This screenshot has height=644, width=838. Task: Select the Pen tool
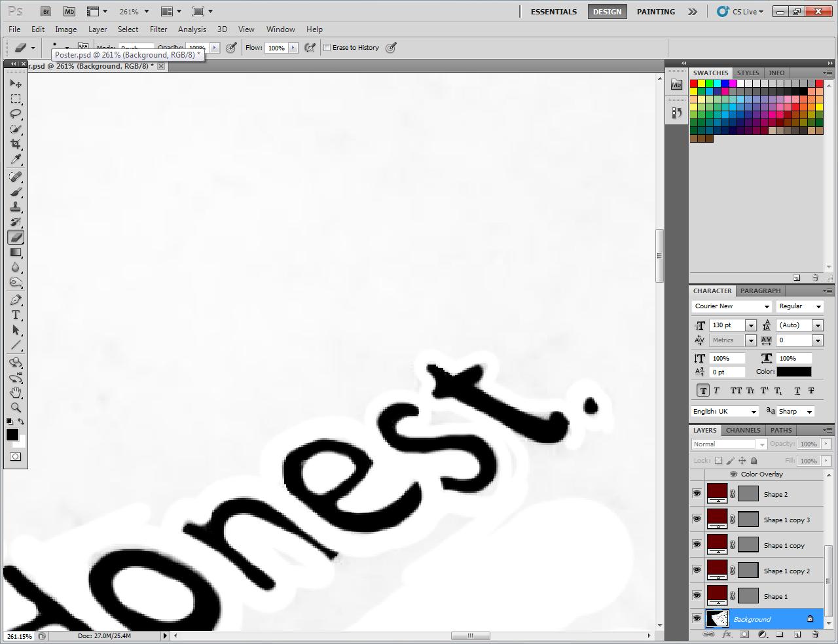(16, 300)
